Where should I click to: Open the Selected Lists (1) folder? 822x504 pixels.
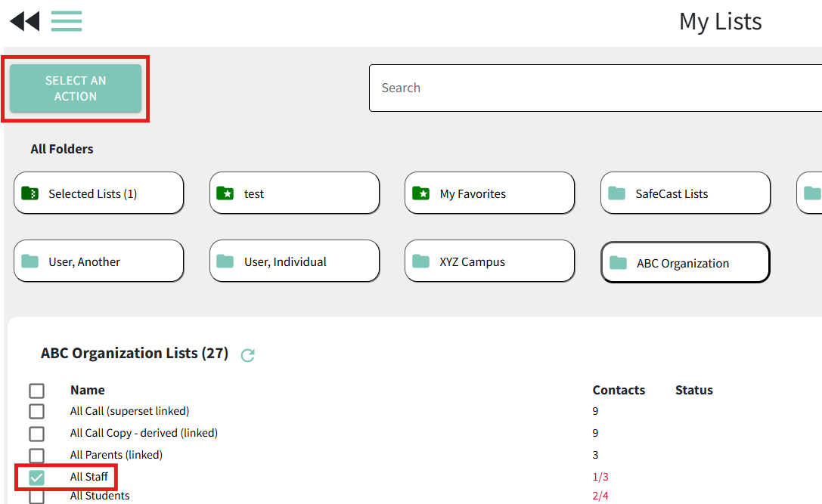(98, 193)
